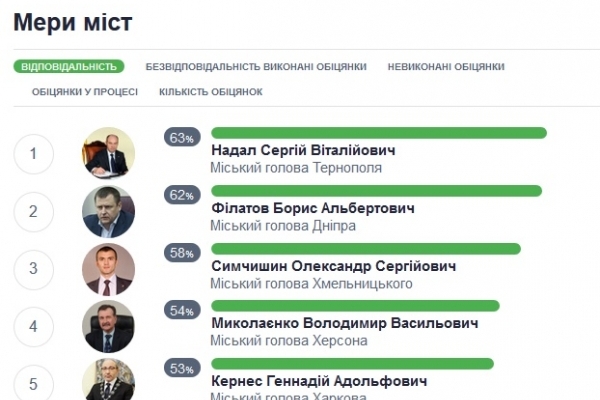Open the Надал Сергій Віталійович link
600x400 pixels.
coord(304,151)
